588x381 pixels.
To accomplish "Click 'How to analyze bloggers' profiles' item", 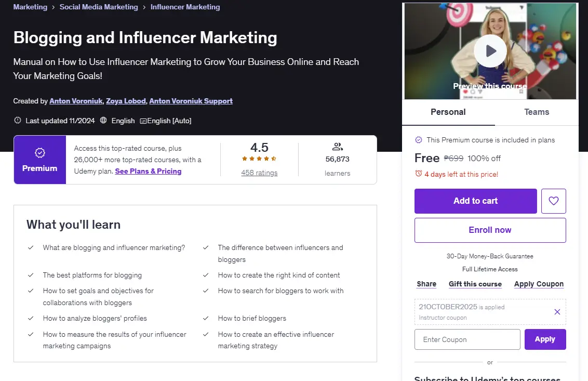I will [x=95, y=318].
